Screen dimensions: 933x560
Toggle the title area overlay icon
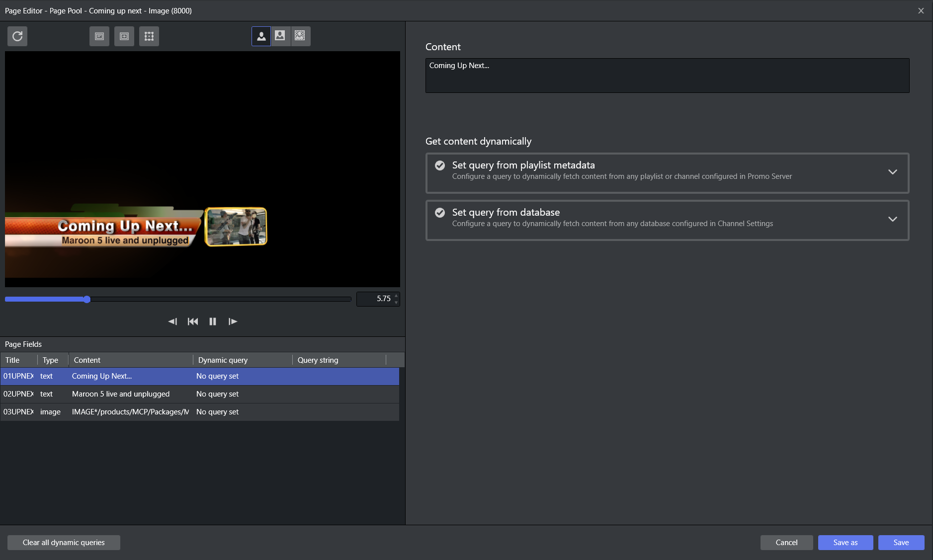[99, 36]
